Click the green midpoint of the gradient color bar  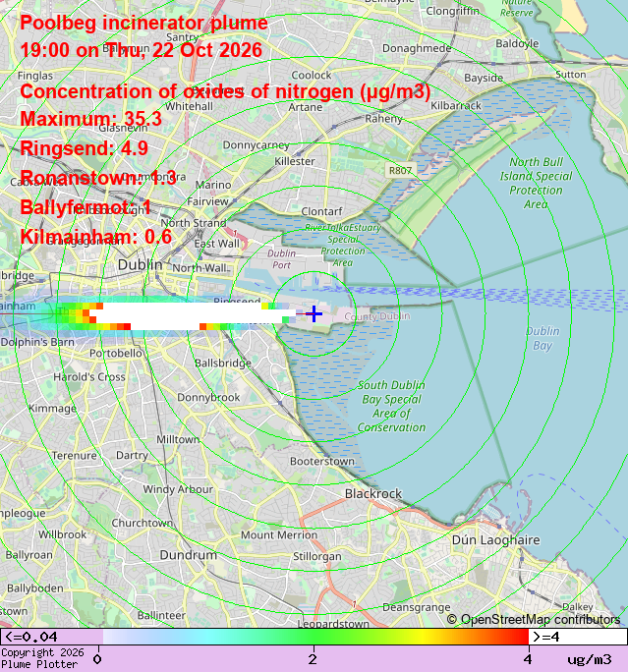pos(314,637)
